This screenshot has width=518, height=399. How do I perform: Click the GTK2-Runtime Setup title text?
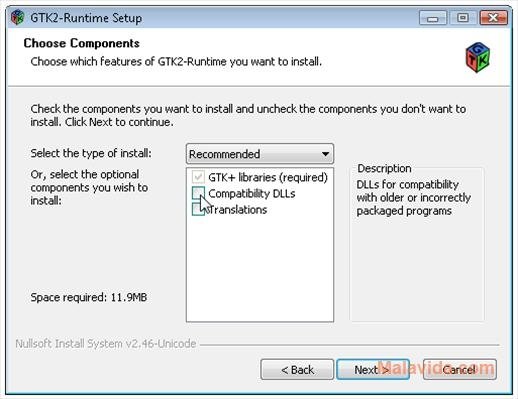[x=86, y=18]
